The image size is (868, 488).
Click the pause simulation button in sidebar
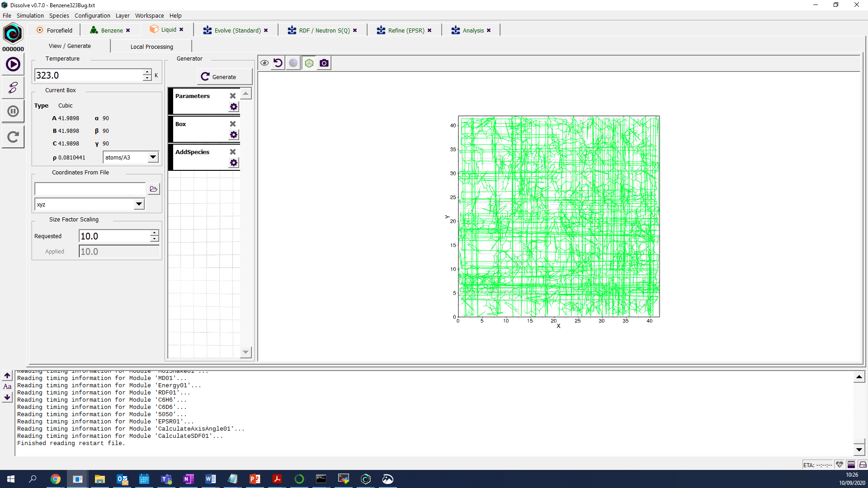[13, 111]
